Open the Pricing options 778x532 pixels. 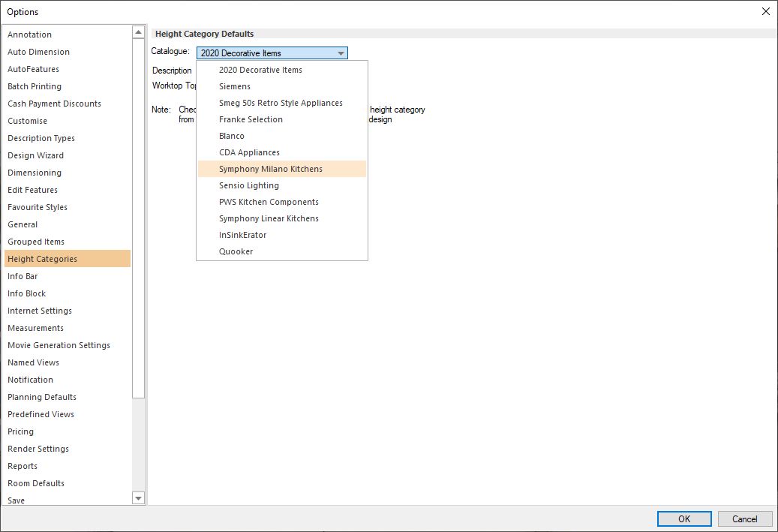(x=68, y=431)
